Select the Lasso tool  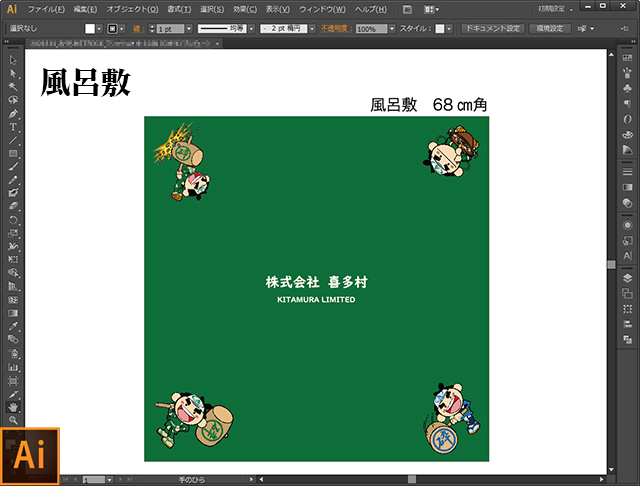[x=13, y=100]
